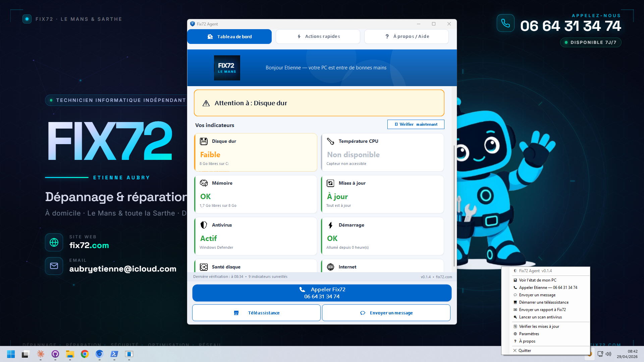Viewport: 644px width, 362px height.
Task: Choose "Appeler Etienne" in the tray menu
Action: coord(546,288)
